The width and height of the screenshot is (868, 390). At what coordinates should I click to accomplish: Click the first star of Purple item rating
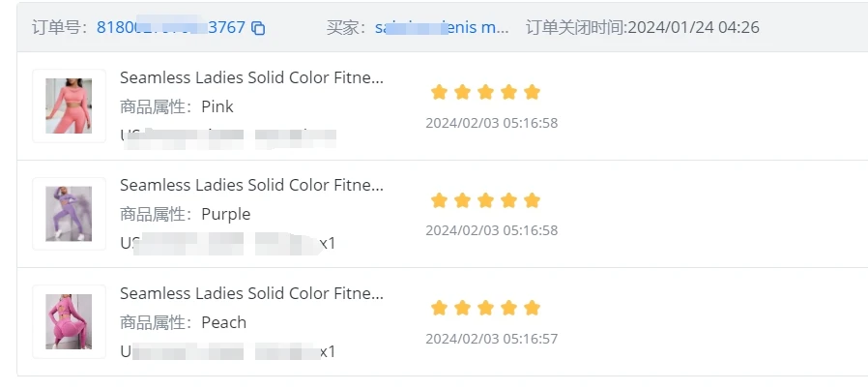(x=439, y=200)
